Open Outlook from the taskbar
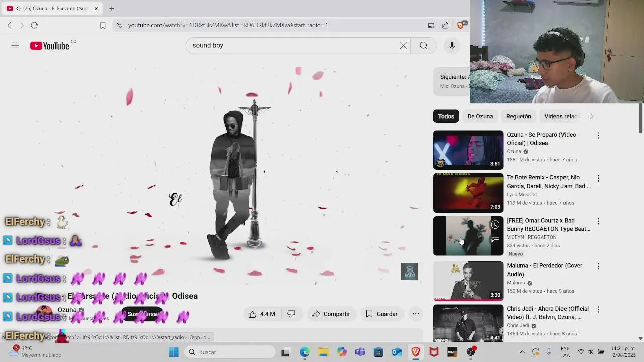This screenshot has width=644, height=362. 397,352
